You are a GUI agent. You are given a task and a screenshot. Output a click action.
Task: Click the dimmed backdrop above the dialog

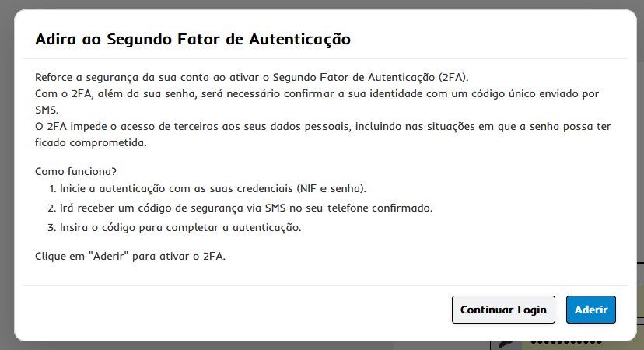[x=322, y=4]
